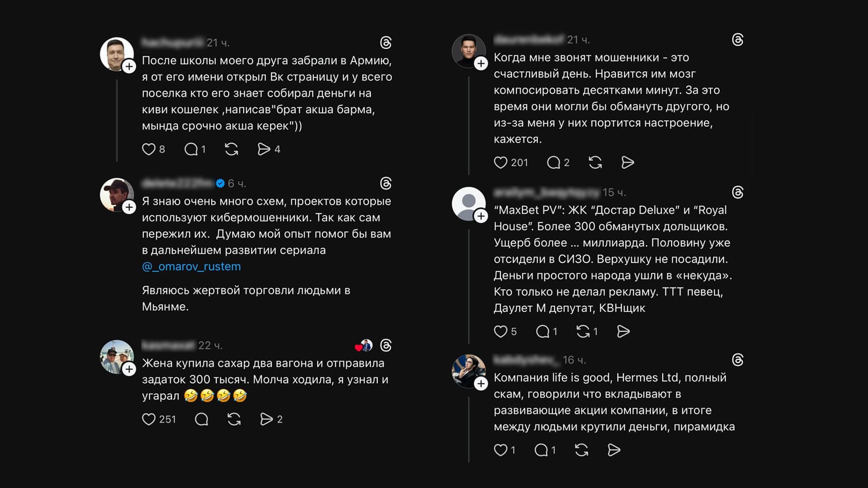Share the post about the army friend

264,149
